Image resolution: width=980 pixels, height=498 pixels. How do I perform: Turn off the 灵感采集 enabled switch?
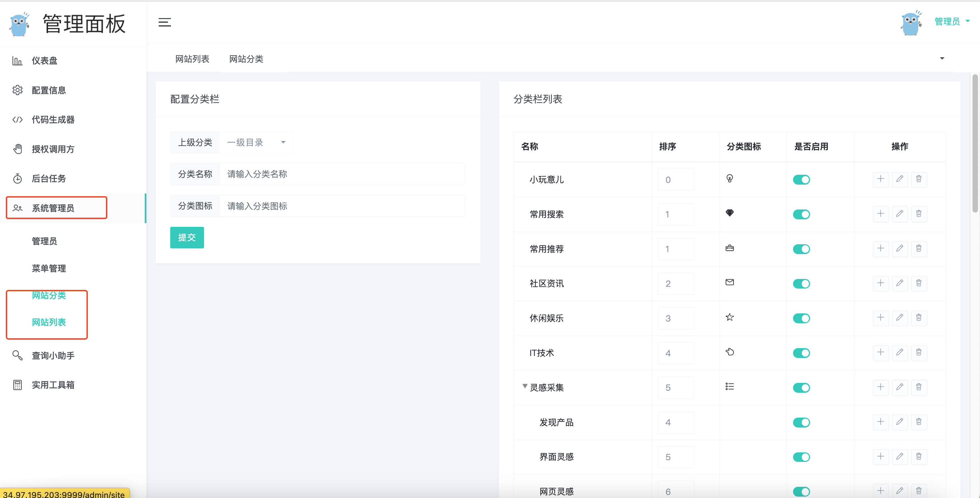(801, 388)
